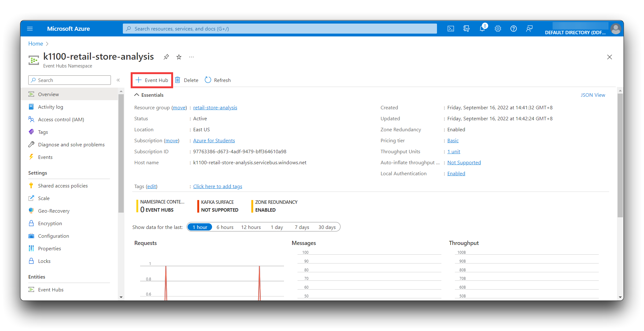
Task: Go to Home breadcrumb
Action: (x=35, y=44)
